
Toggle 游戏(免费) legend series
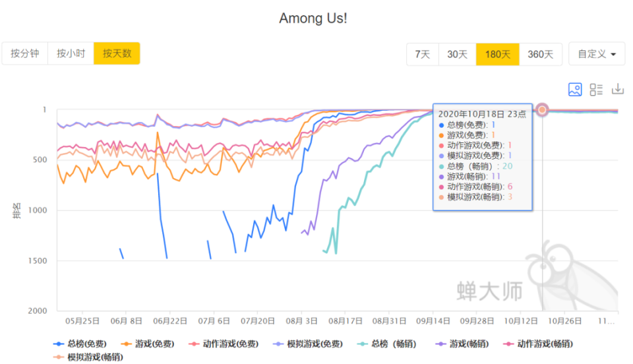click(148, 344)
